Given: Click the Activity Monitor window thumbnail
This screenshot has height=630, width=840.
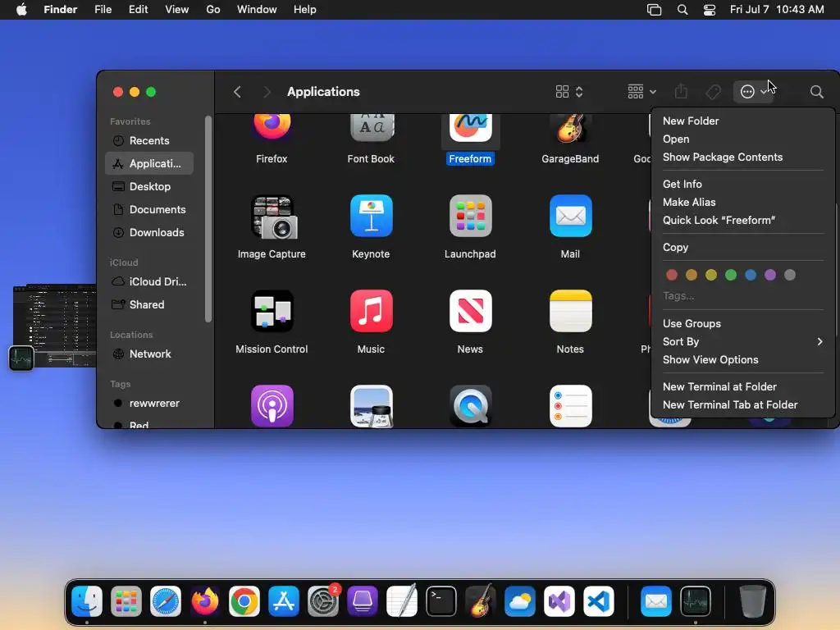Looking at the screenshot, I should pos(55,325).
